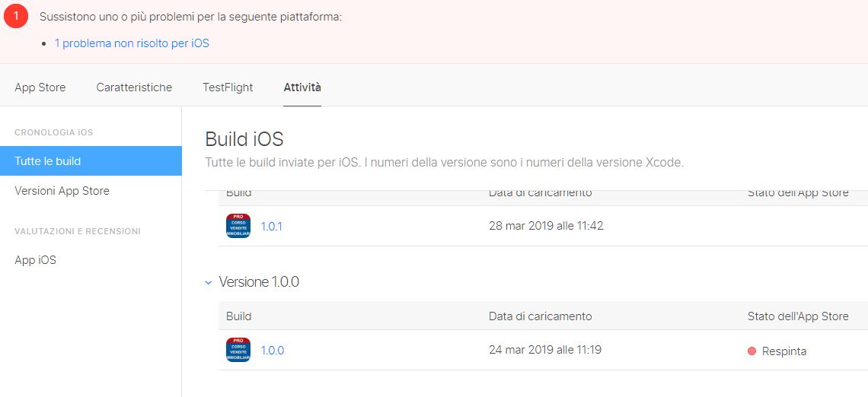This screenshot has width=868, height=397.
Task: Open 'App iOS' under Valutazioni e Recensioni
Action: [x=35, y=260]
